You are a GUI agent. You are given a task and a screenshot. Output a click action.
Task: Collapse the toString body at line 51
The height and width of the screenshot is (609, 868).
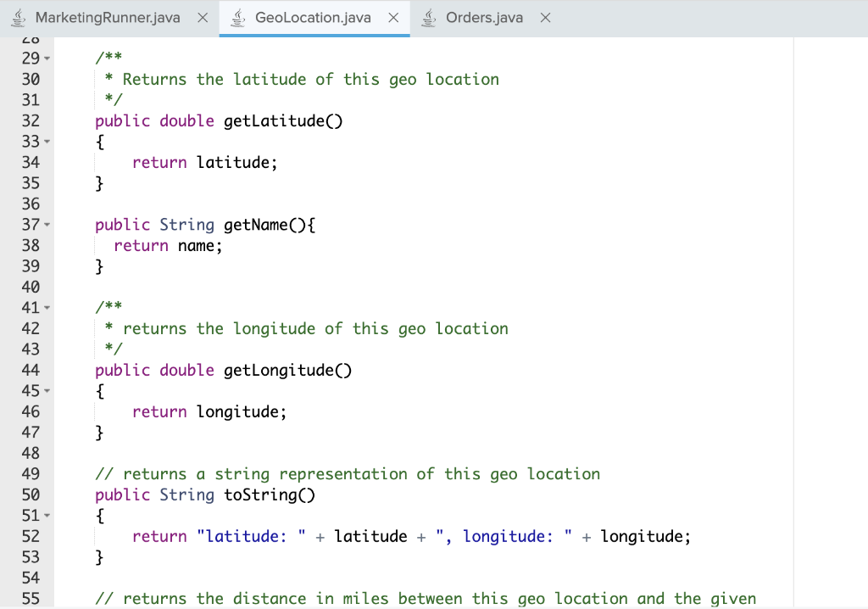(47, 516)
